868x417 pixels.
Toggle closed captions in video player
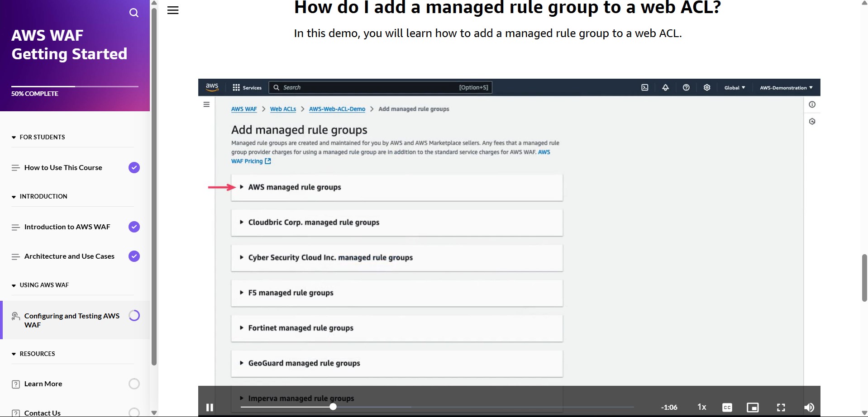(727, 407)
